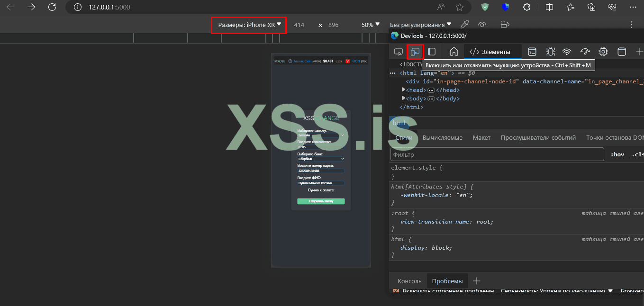
Task: Click the browser Forward arrow
Action: click(x=31, y=7)
